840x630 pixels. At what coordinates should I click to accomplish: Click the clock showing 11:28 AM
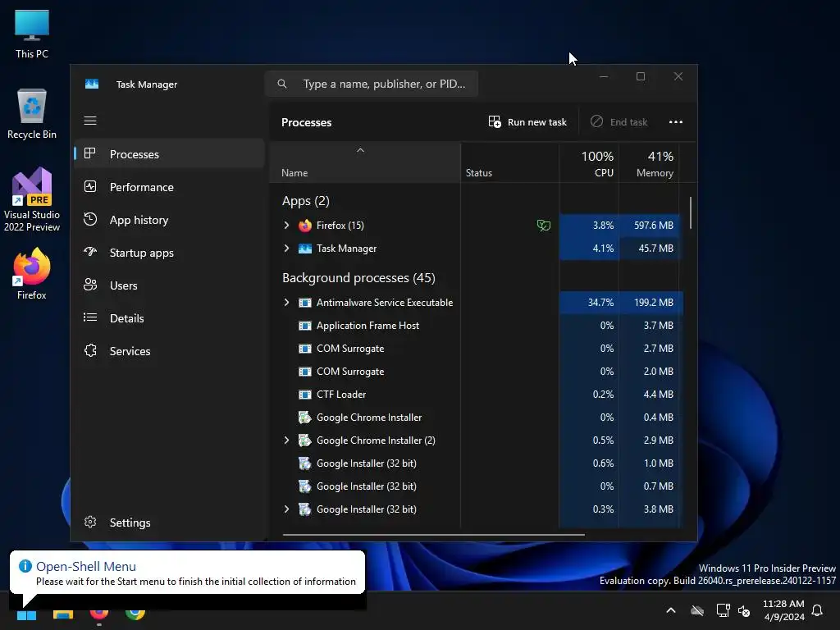click(x=783, y=610)
